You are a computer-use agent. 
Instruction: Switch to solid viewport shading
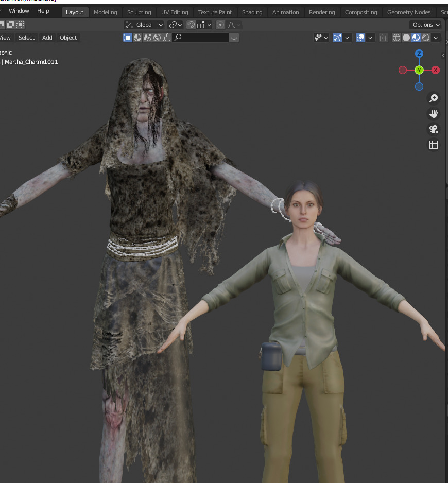tap(406, 38)
